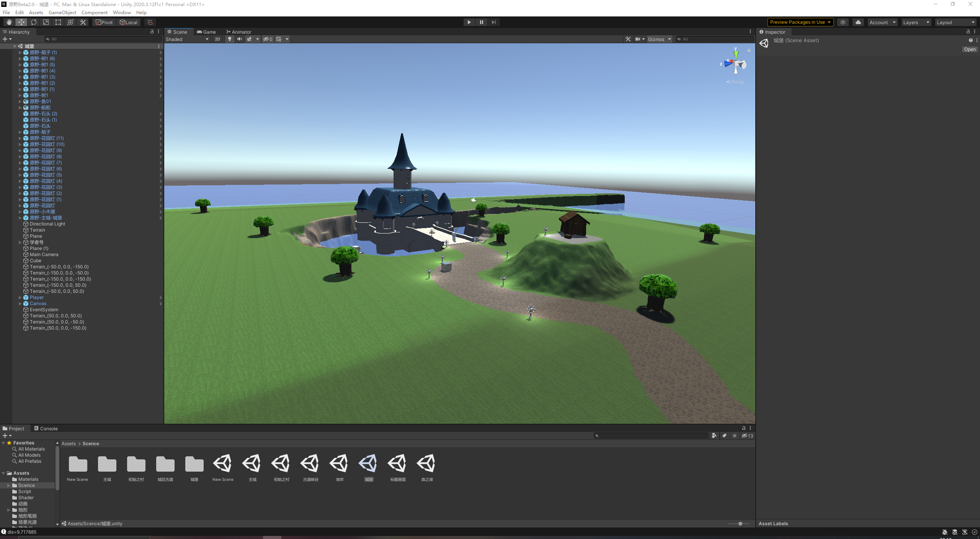This screenshot has width=980, height=539.
Task: Lock the Hierarchy panel padlock icon
Action: click(152, 32)
